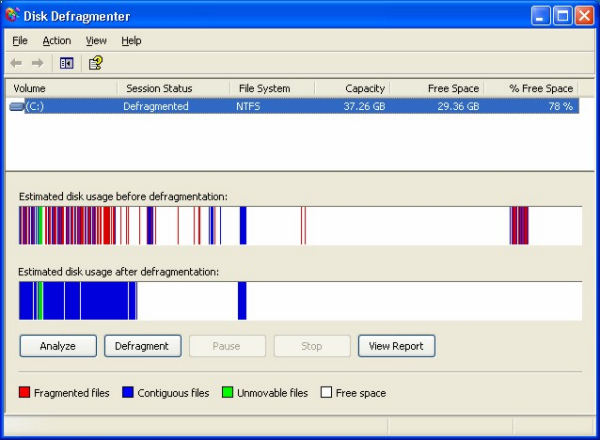Sort by File System column header
600x440 pixels.
(272, 88)
